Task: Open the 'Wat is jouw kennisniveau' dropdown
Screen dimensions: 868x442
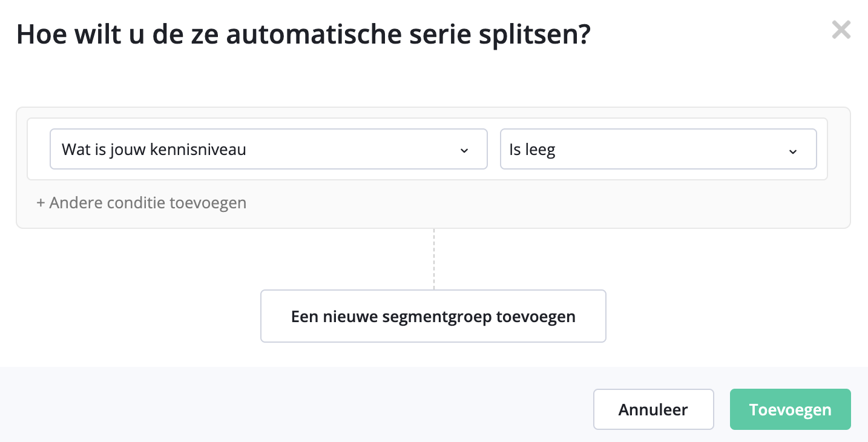Action: [x=269, y=149]
